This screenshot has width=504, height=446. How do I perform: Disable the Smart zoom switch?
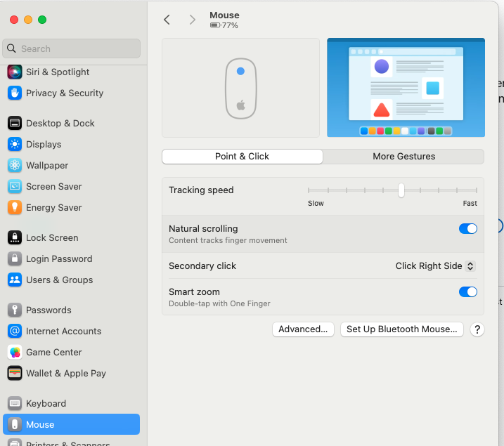467,292
